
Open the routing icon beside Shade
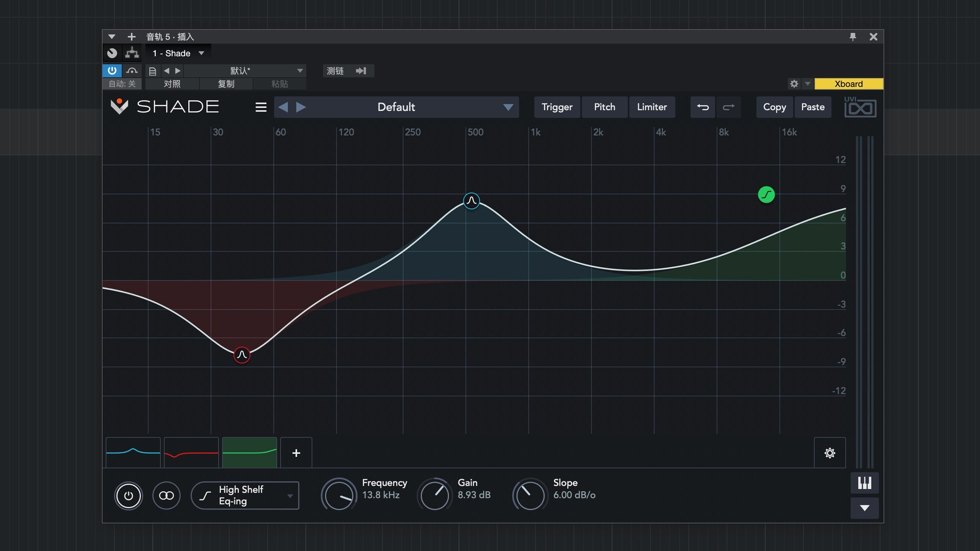click(132, 53)
